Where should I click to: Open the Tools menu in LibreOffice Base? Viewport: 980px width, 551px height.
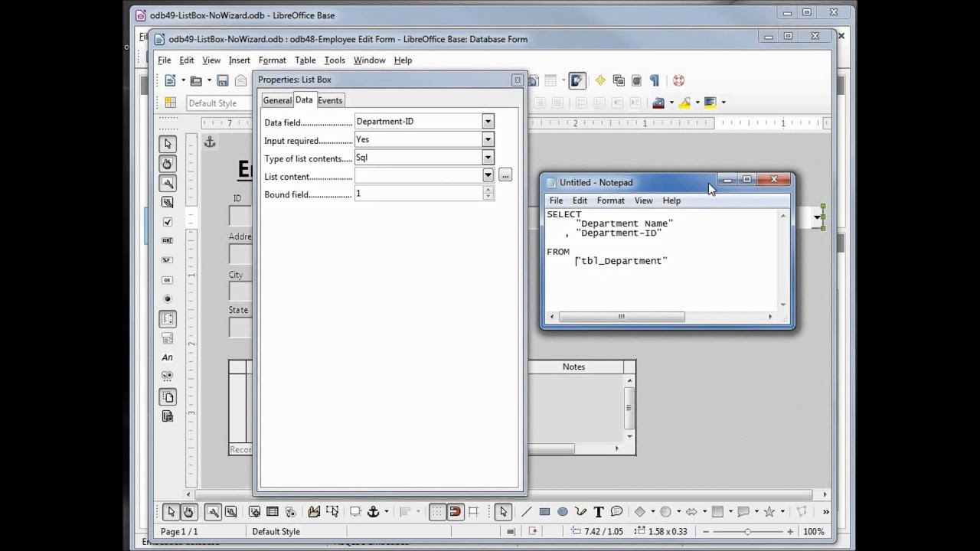[x=335, y=60]
